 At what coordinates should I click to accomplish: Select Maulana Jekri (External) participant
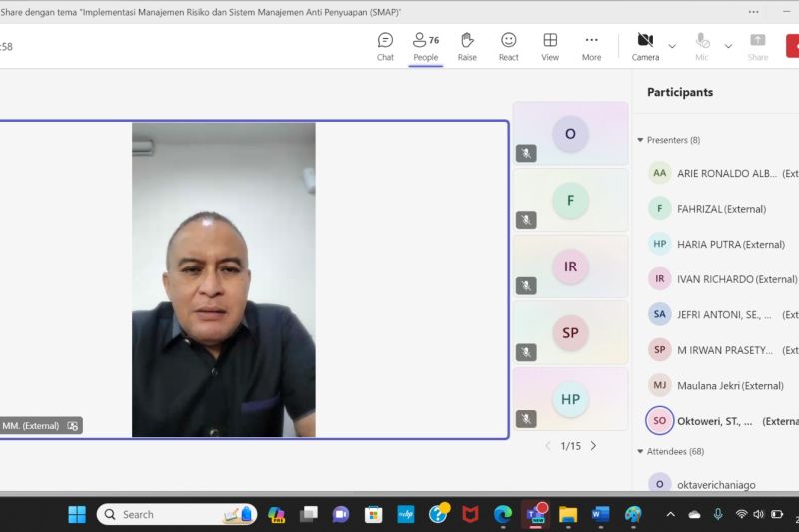(722, 386)
